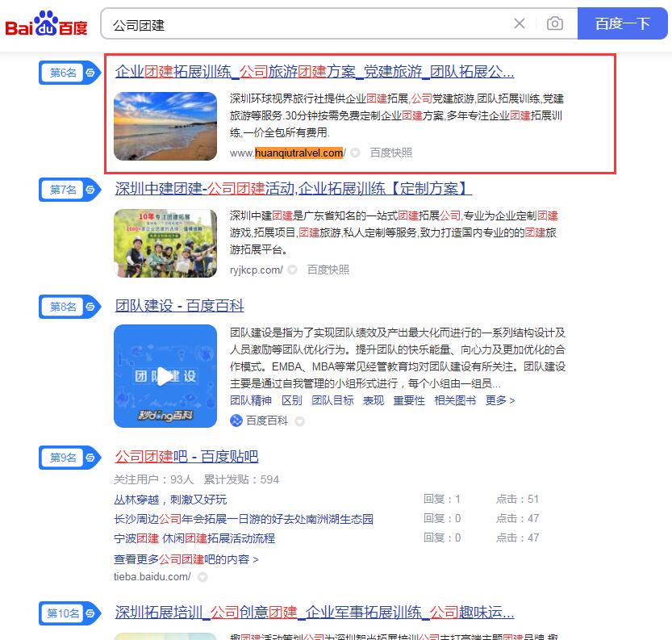Screen dimensions: 672x640
Task: Open 团队建设 - 百度百科 result title
Action: click(180, 306)
